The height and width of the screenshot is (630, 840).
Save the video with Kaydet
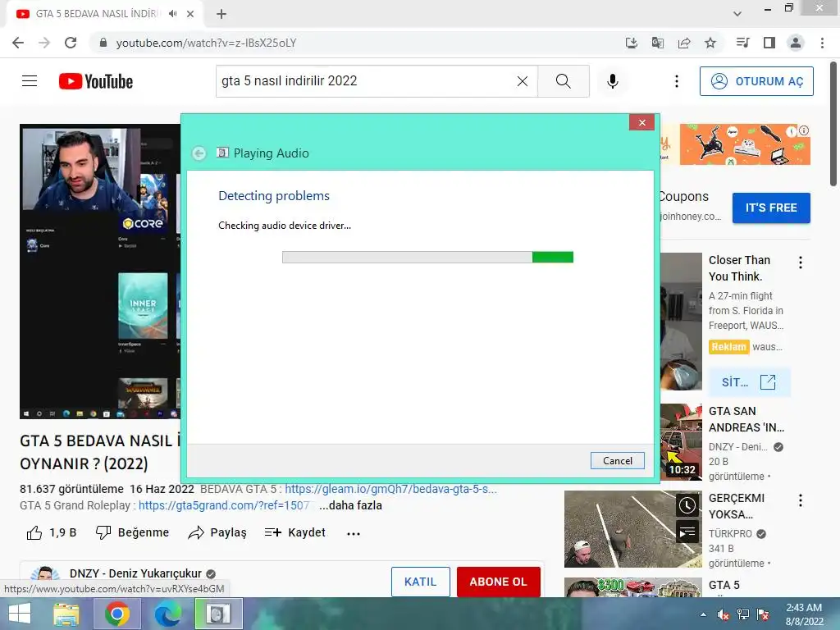[x=295, y=532]
